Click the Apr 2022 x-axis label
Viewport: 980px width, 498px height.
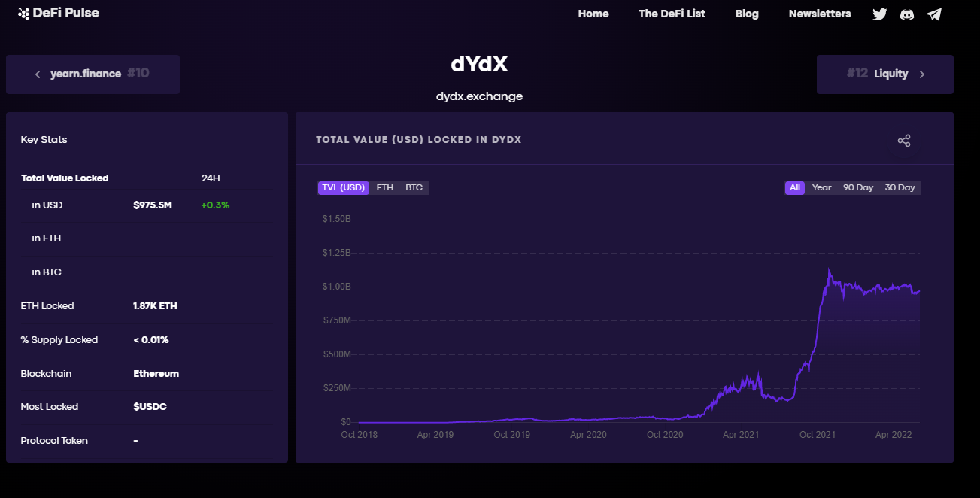coord(894,435)
